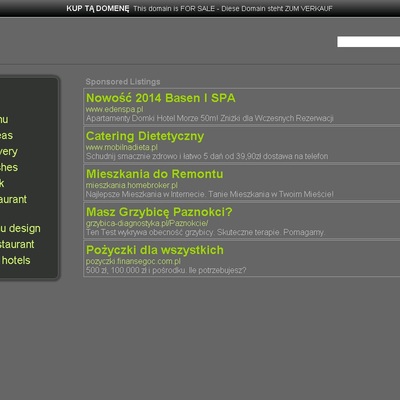This screenshot has width=400, height=400.
Task: Visit the mieszkania.homebroker.pl link
Action: (x=132, y=185)
